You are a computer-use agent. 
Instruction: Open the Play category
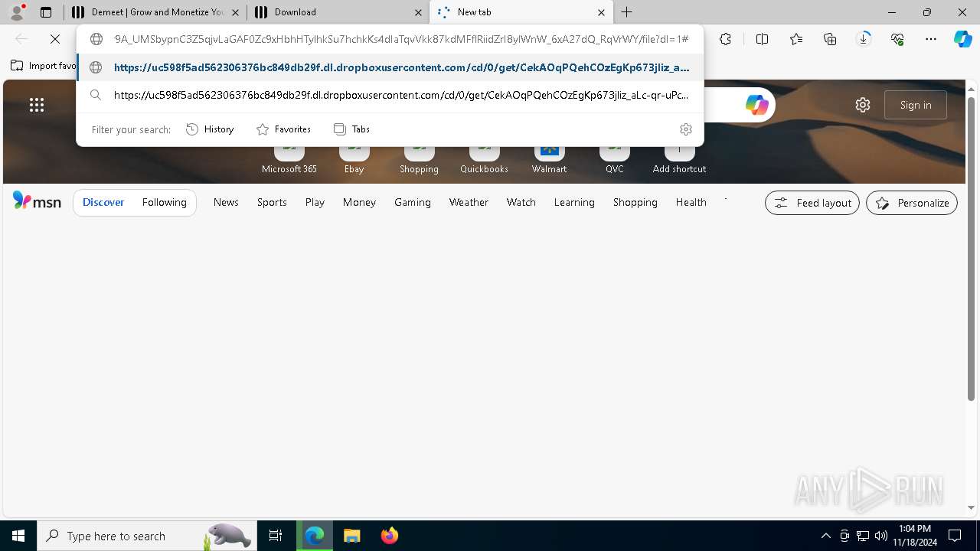[x=315, y=202]
